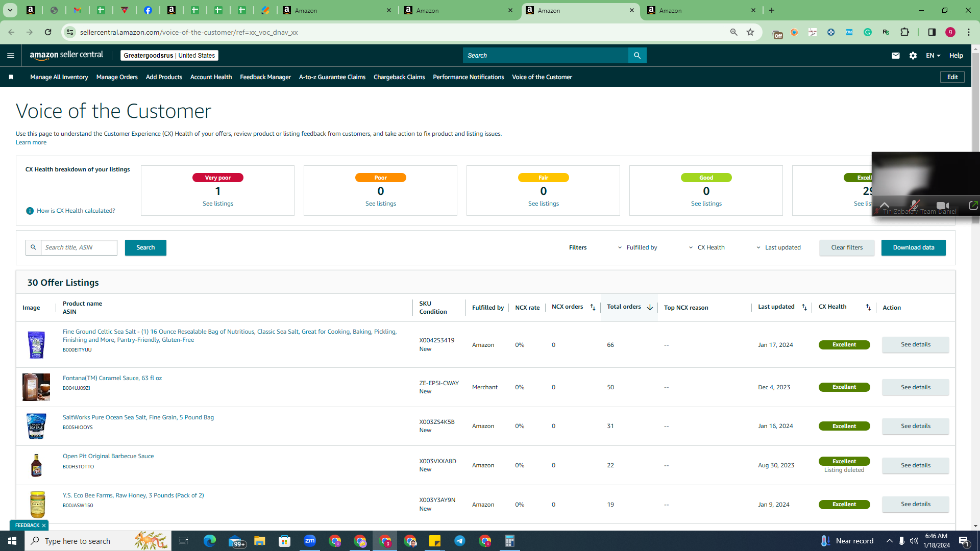Screen dimensions: 980x551
Task: Click the search magnifier button in header
Action: click(637, 56)
